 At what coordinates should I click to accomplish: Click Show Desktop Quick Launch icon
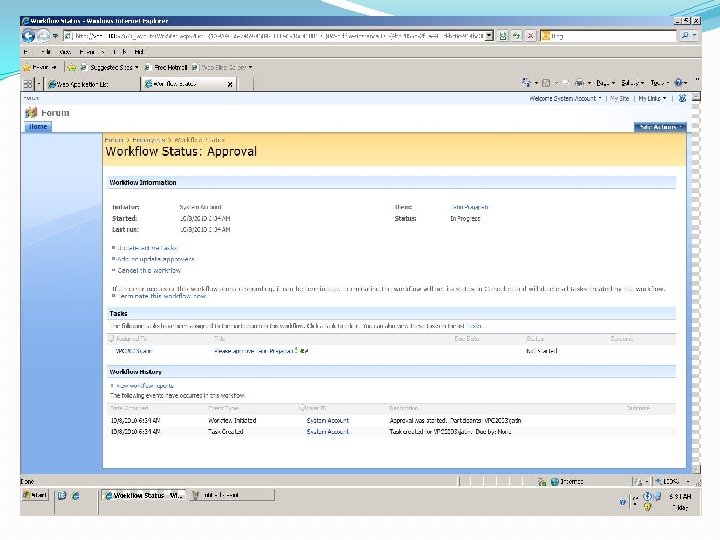pyautogui.click(x=62, y=495)
